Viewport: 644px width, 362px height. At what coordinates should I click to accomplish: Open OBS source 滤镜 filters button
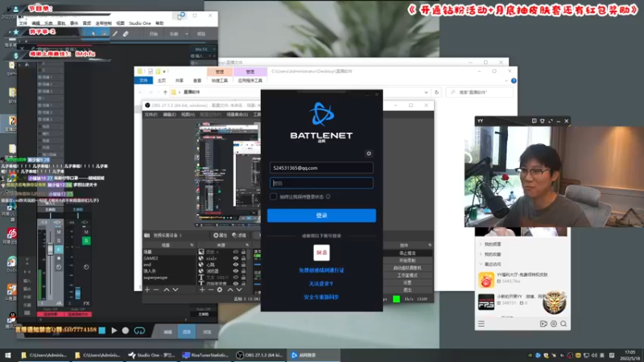(x=239, y=236)
